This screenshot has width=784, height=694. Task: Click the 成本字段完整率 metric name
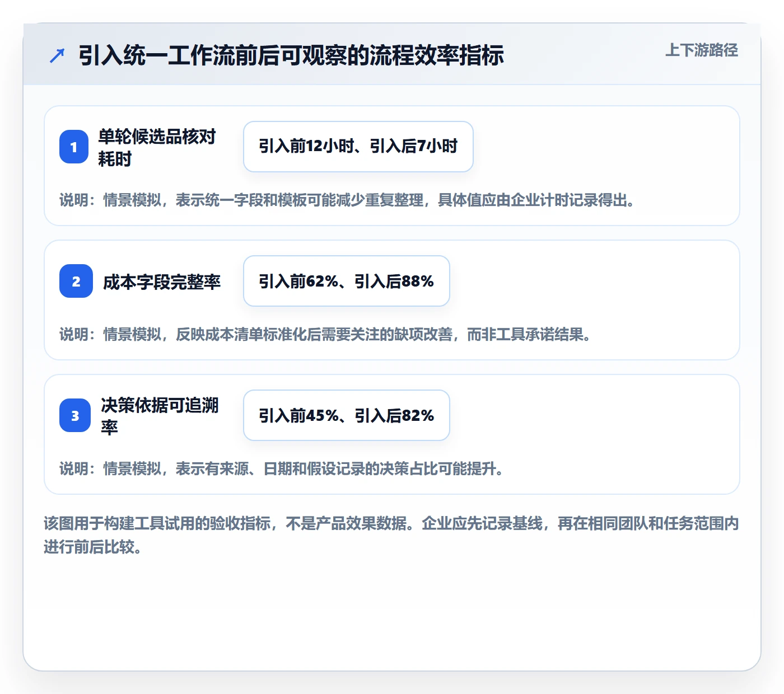coord(162,282)
